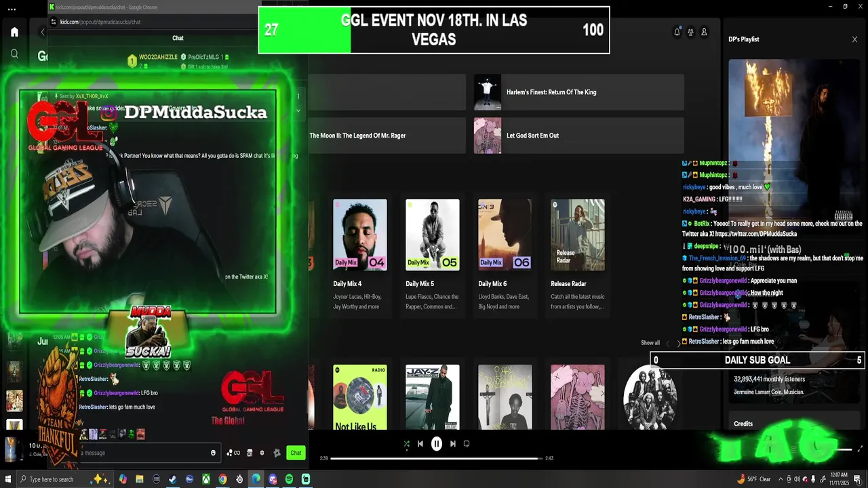Show hidden system tray icons

(x=781, y=479)
